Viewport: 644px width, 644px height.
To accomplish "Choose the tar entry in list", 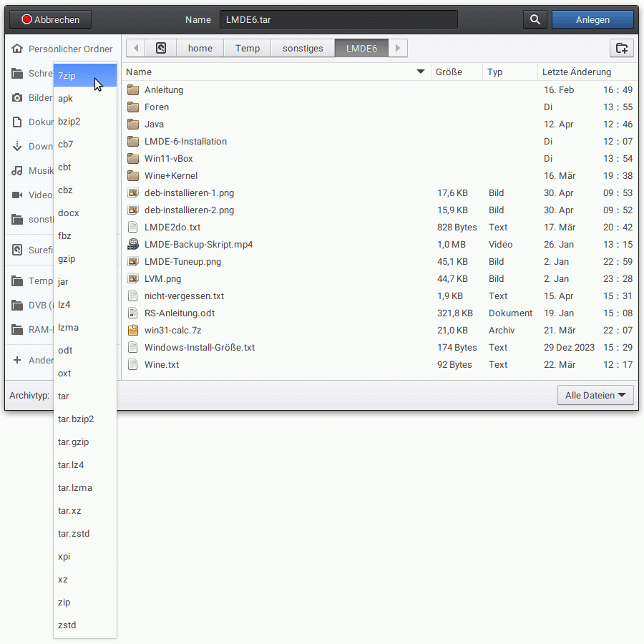I will click(85, 396).
